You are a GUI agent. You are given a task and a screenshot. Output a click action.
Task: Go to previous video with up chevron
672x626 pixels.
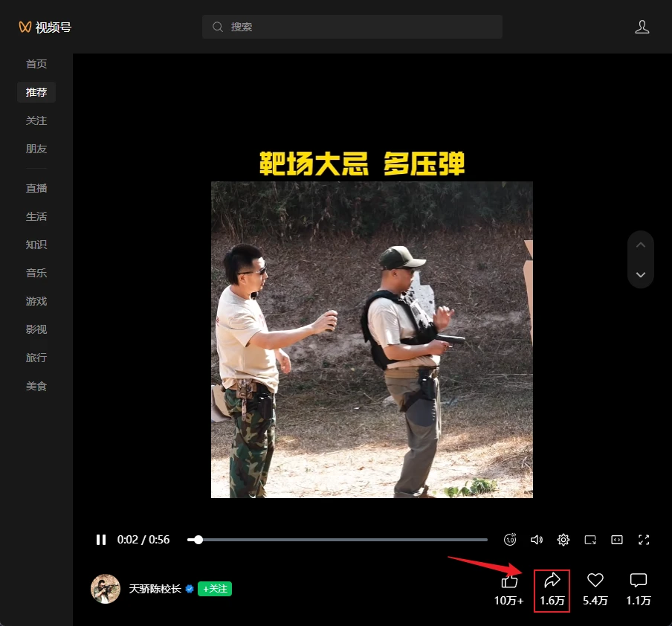641,245
